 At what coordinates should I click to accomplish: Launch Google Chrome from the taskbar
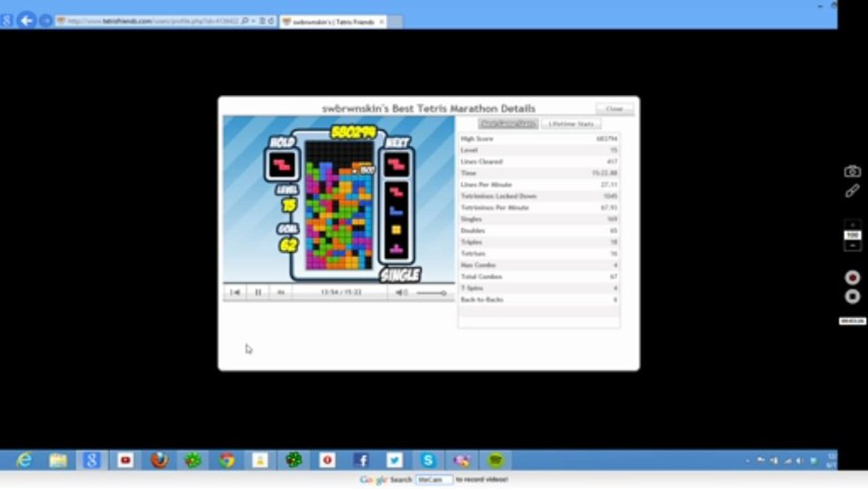point(227,460)
